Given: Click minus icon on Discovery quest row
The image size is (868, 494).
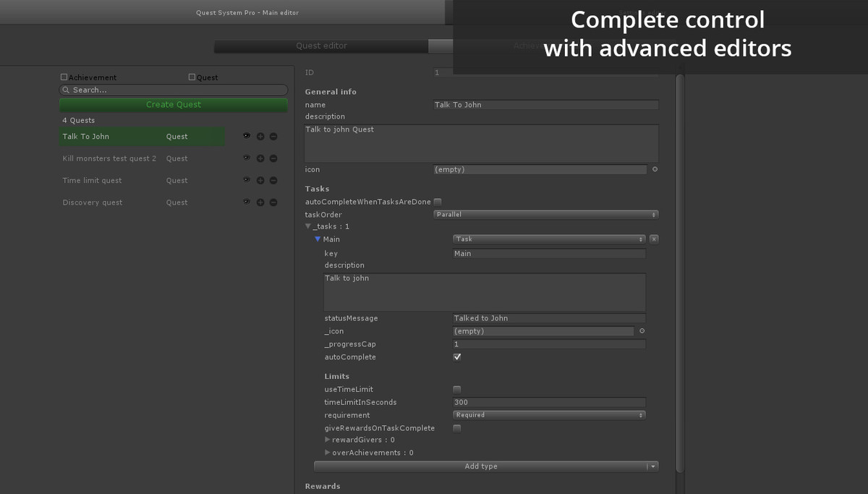Looking at the screenshot, I should point(273,203).
